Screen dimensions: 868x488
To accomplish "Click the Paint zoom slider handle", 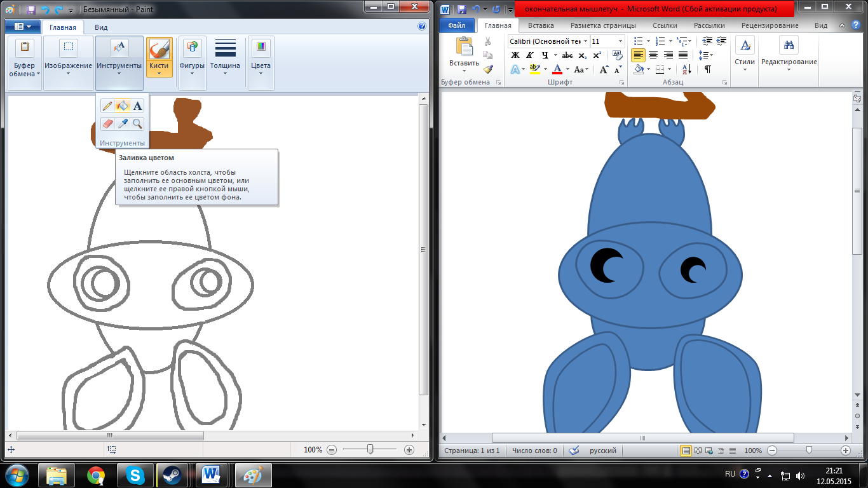I will 370,450.
